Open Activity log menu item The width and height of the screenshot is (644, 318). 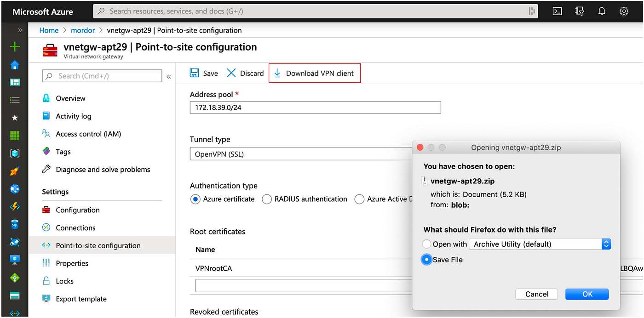tap(73, 116)
